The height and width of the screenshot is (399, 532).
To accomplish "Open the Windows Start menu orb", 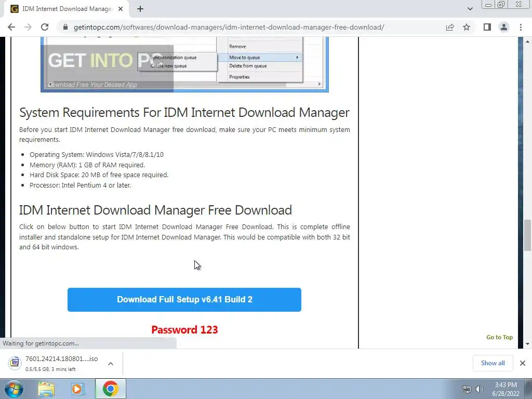I will [14, 389].
